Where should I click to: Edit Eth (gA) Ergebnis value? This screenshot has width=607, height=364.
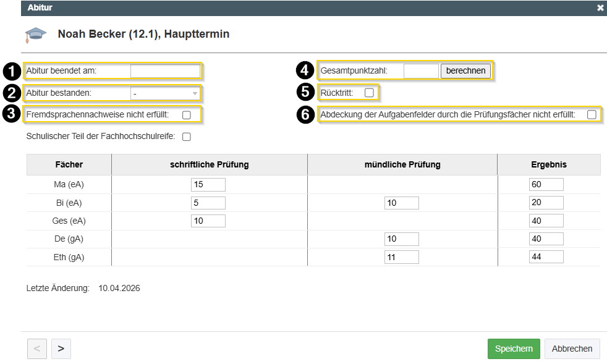(546, 257)
